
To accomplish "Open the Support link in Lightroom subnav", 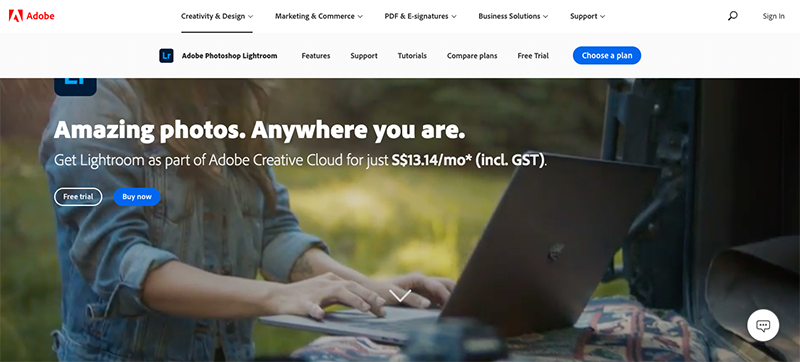I will pos(364,56).
